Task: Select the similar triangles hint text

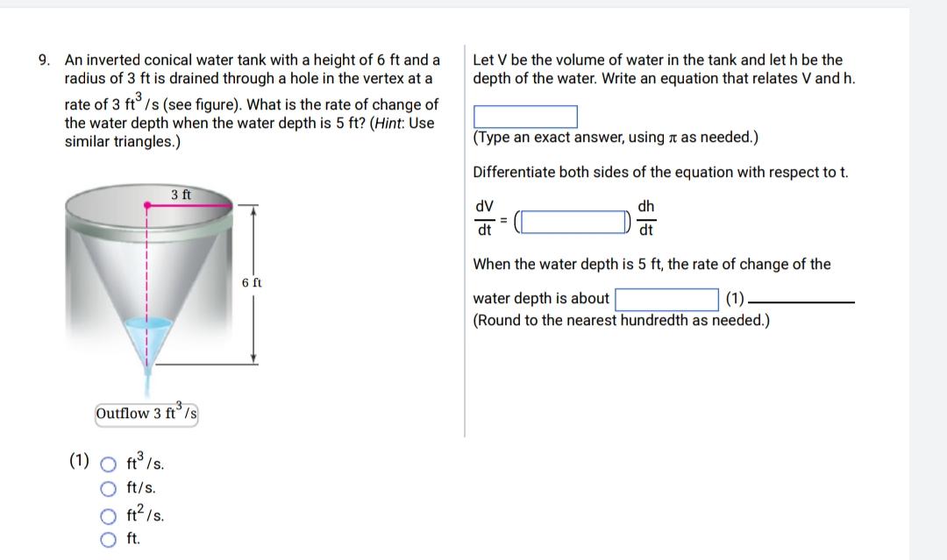Action: pos(123,140)
